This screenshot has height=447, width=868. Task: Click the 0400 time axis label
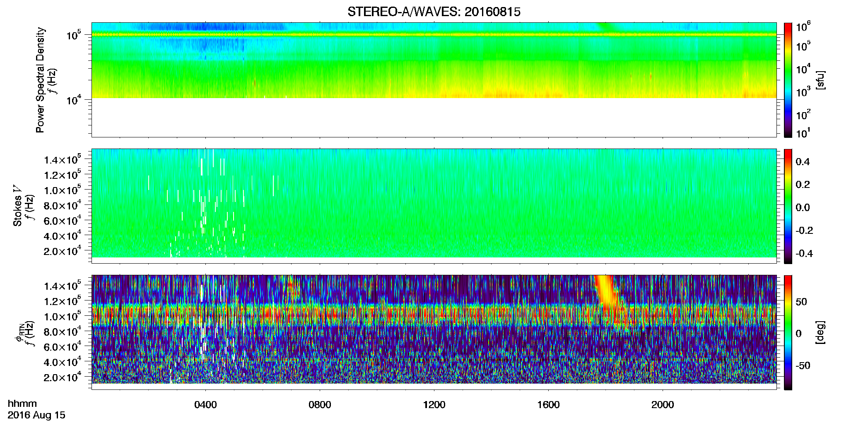tap(205, 405)
